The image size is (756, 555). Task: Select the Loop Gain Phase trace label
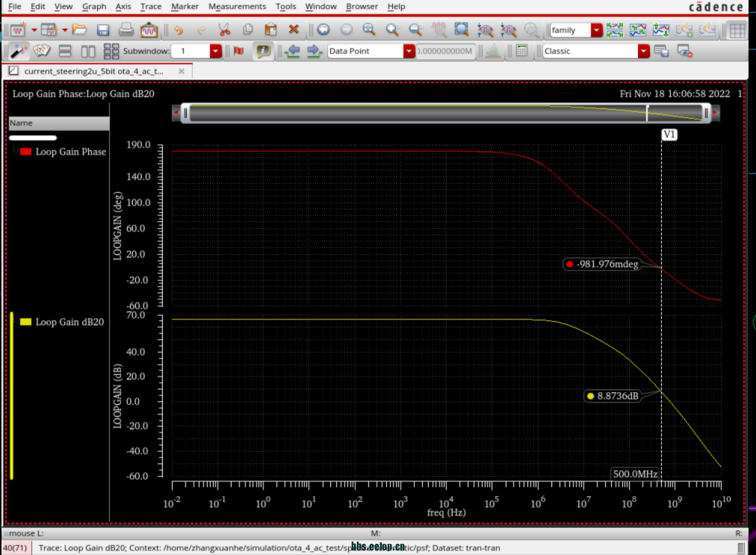(x=71, y=152)
